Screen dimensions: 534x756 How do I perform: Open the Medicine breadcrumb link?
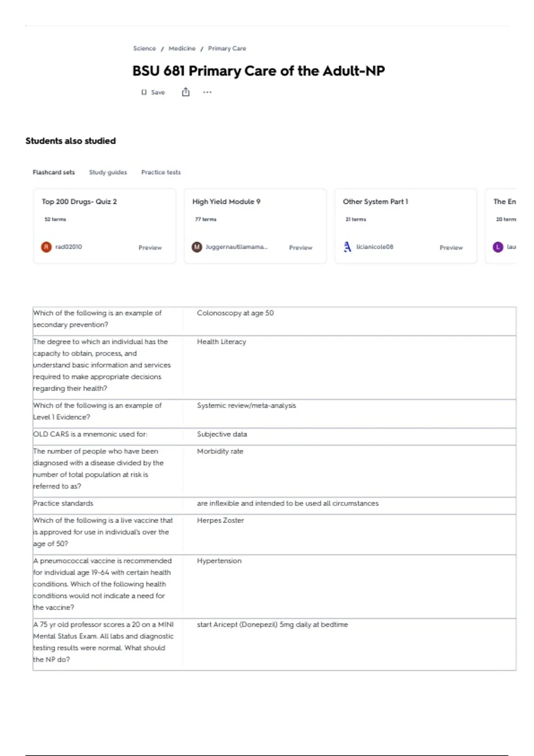(182, 48)
